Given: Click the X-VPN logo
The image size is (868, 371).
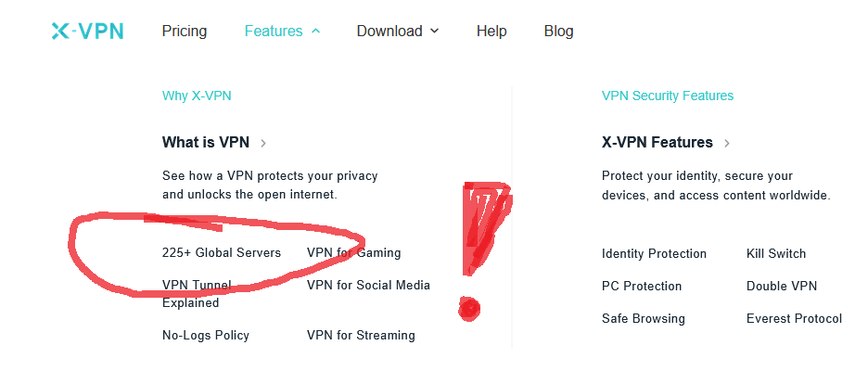Looking at the screenshot, I should pos(87,31).
